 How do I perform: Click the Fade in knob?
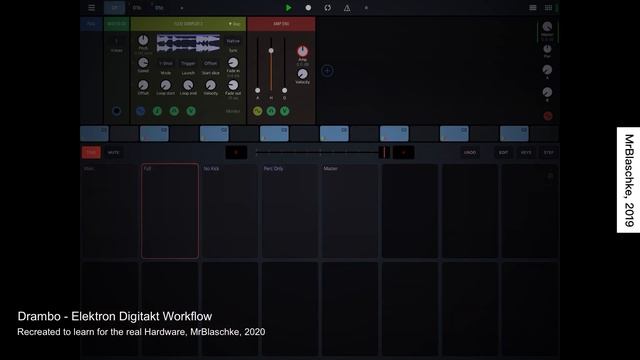233,62
